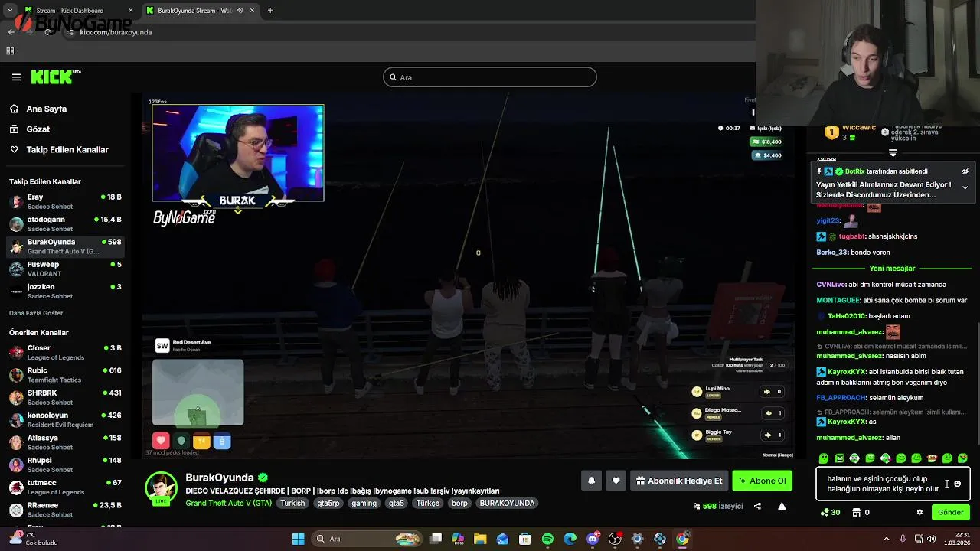This screenshot has height=551, width=980.
Task: Toggle the notification bell for BurakOyunda
Action: tap(591, 481)
